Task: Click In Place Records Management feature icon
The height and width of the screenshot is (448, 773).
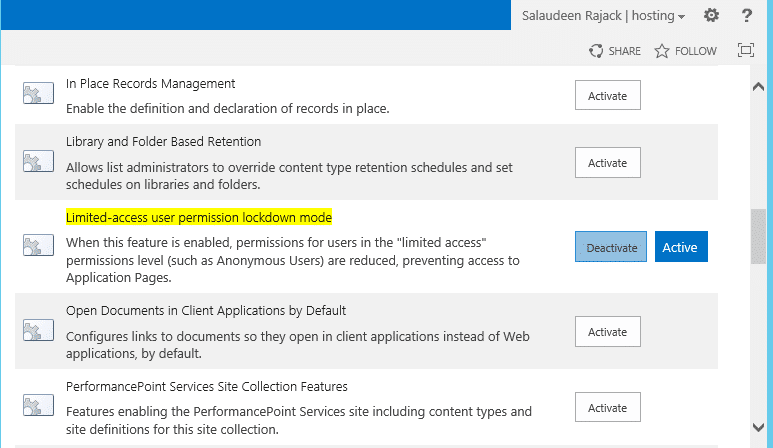Action: click(x=38, y=93)
